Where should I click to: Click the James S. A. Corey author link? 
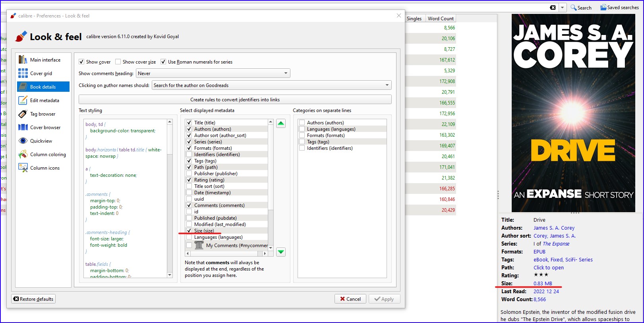(x=554, y=228)
